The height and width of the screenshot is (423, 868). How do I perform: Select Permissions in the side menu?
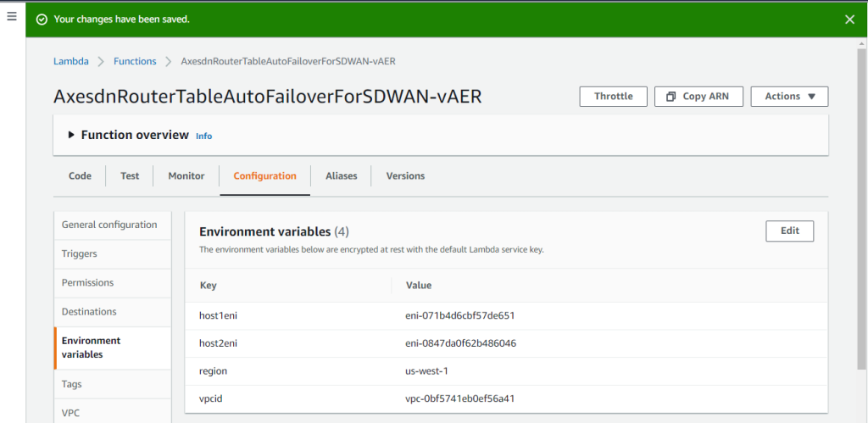pos(87,282)
